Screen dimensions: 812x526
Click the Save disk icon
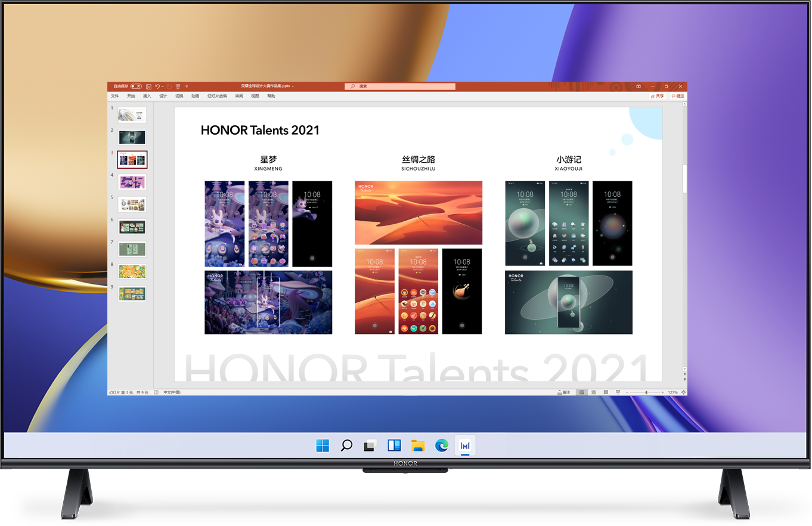148,86
